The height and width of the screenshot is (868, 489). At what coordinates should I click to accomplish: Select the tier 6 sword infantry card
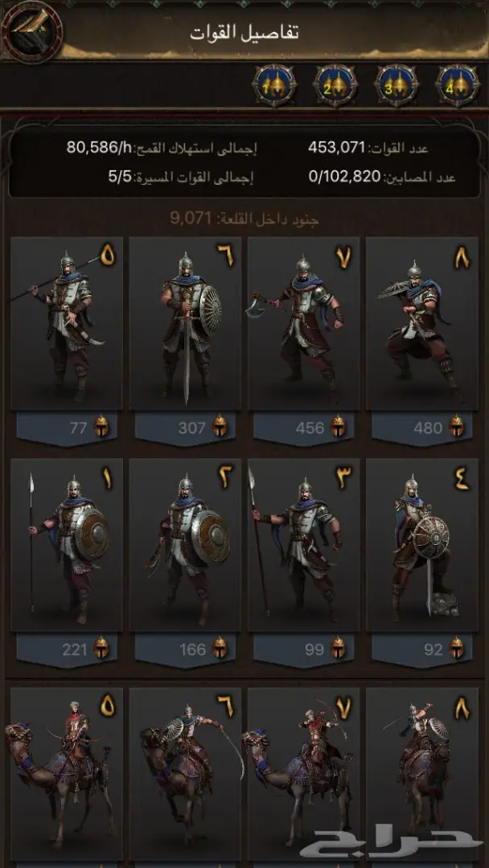(185, 323)
